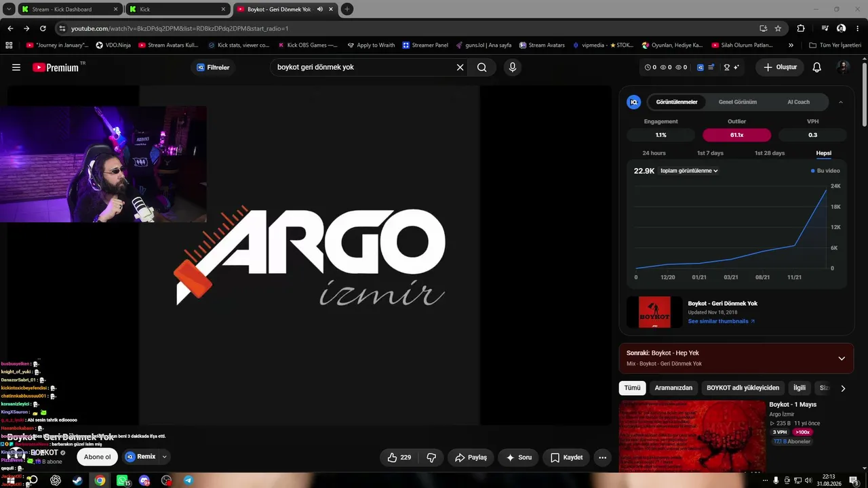
Task: Open Telegram from the taskbar
Action: 189,481
